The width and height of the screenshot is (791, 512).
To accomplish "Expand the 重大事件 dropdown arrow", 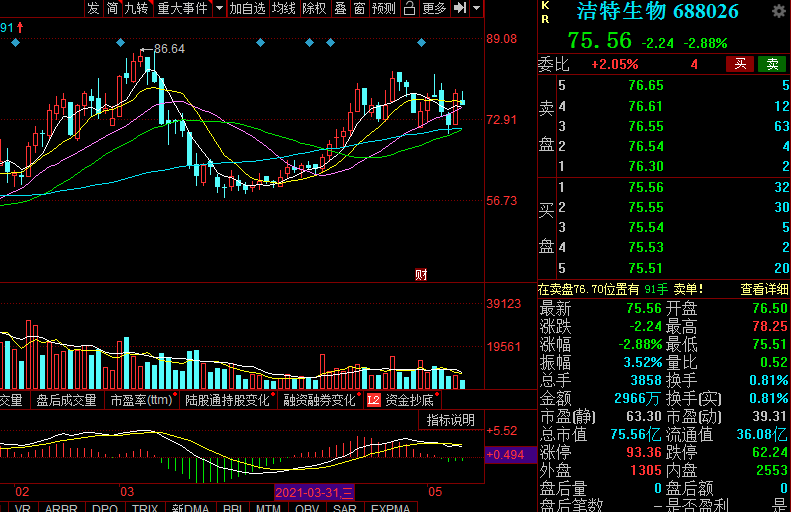I will click(x=217, y=9).
